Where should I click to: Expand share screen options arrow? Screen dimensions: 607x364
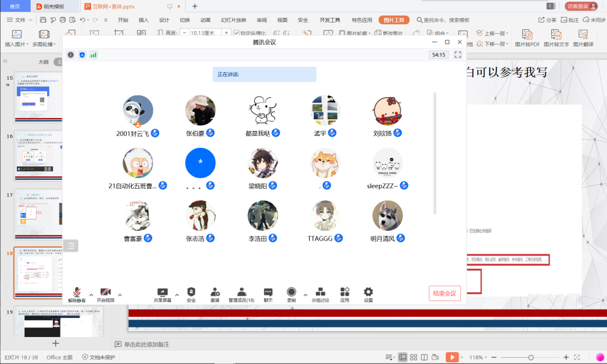[x=177, y=295]
